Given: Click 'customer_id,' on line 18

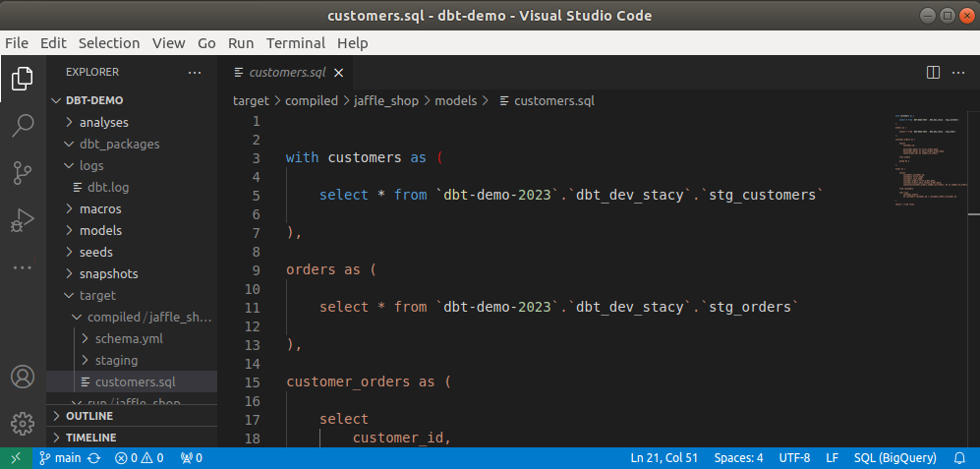Looking at the screenshot, I should click(402, 438).
